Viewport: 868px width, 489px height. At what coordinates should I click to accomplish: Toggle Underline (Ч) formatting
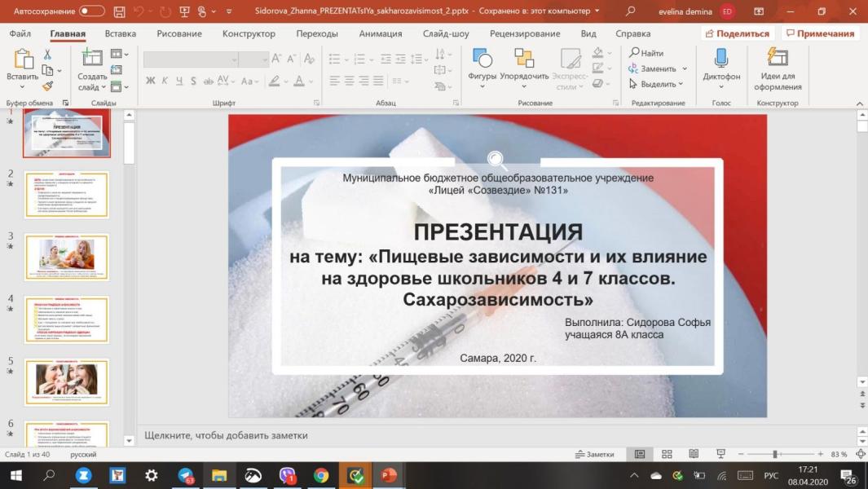[179, 81]
